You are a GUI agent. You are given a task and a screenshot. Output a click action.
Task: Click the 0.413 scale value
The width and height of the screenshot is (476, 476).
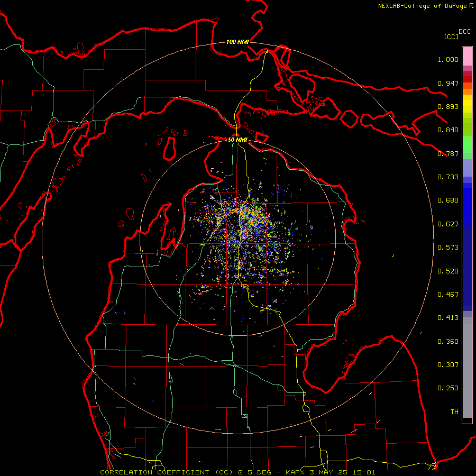click(x=448, y=318)
